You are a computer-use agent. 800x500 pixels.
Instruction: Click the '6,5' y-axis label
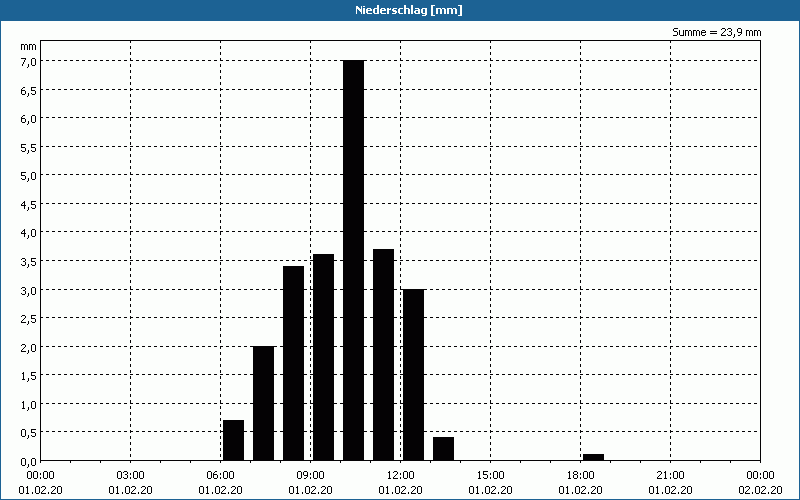pos(29,90)
